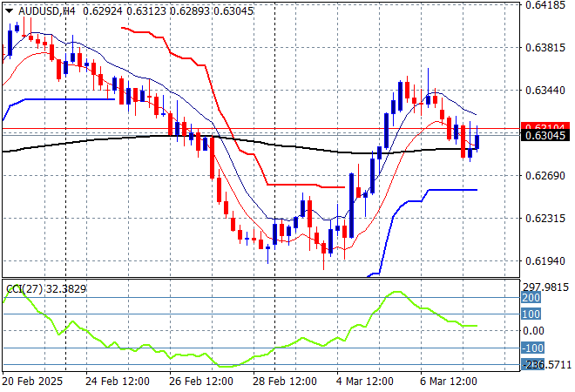Click the 0.62315 price axis label

click(x=545, y=219)
